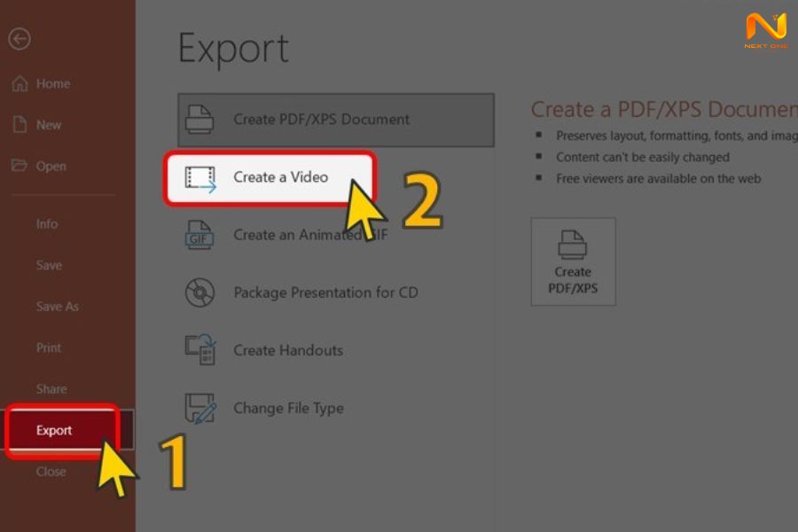Select Create PDF/XPS Document option
This screenshot has height=532, width=798.
point(336,120)
